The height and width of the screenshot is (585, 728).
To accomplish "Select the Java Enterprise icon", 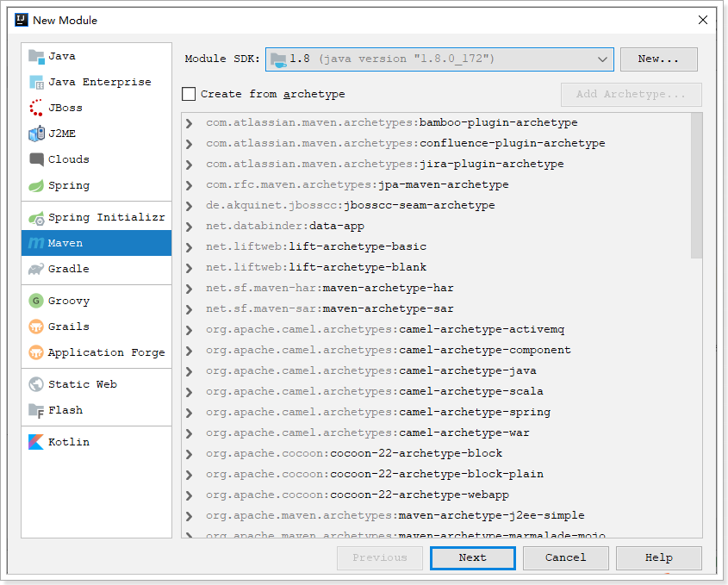I will click(x=36, y=82).
